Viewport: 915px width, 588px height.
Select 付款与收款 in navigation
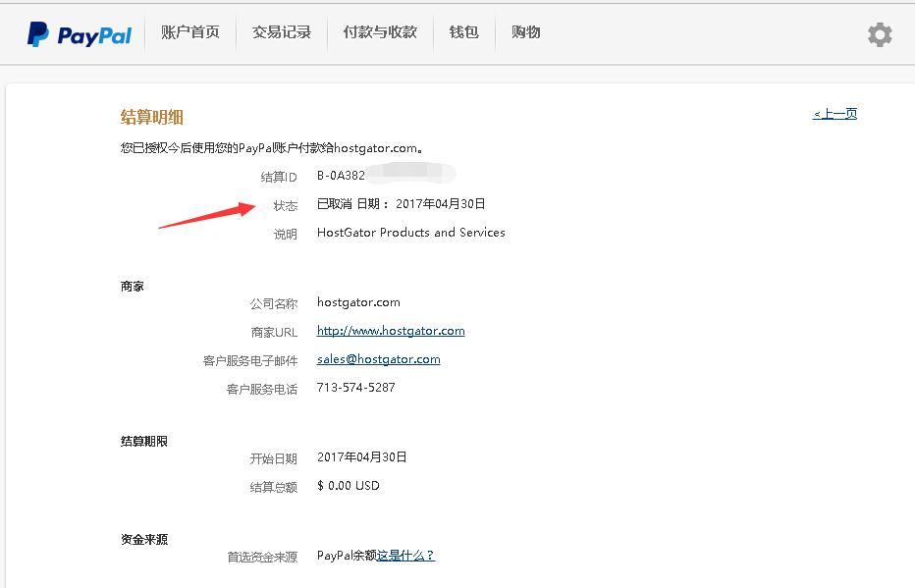(380, 32)
